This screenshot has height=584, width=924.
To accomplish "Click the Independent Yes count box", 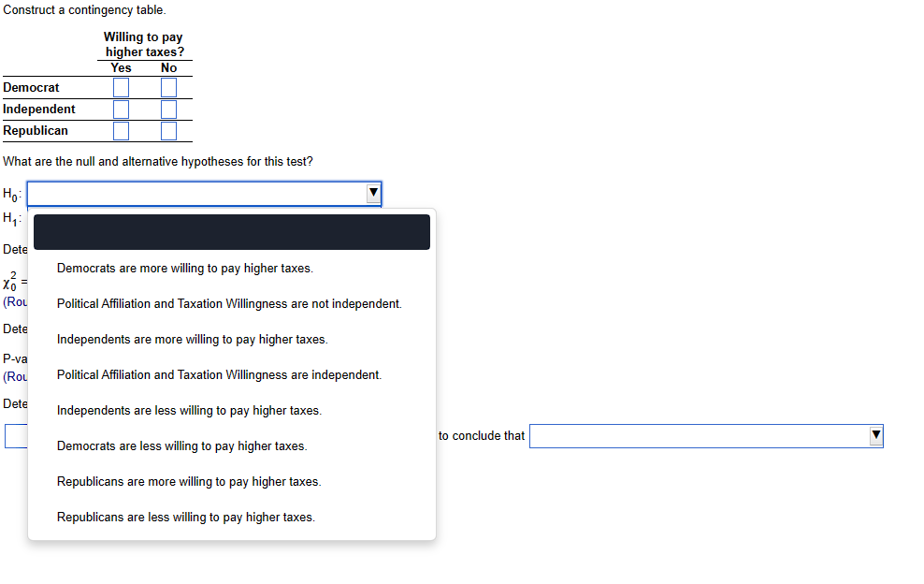I will [x=121, y=109].
